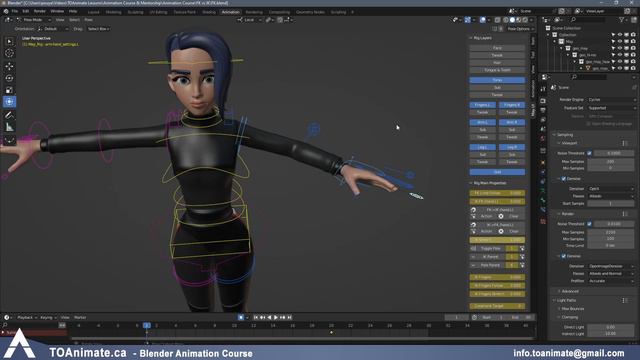640x360 pixels.
Task: Click the Leg.L rig layer button
Action: coord(482,147)
